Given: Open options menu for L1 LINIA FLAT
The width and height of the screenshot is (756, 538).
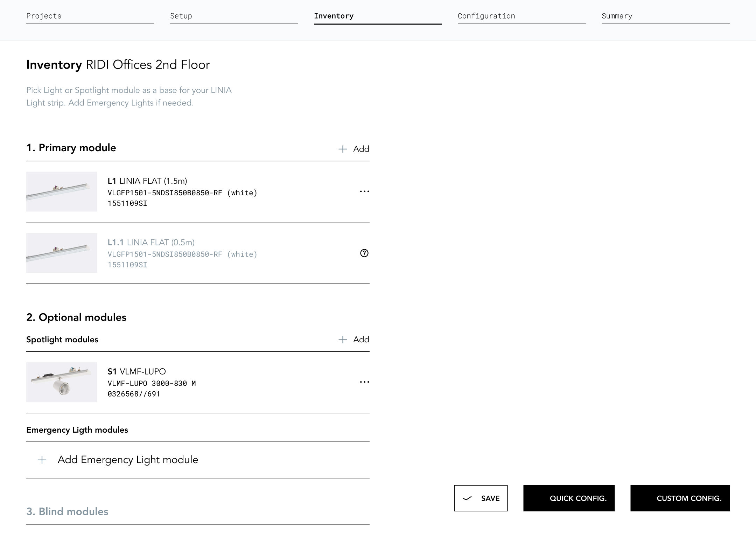Looking at the screenshot, I should [x=364, y=191].
